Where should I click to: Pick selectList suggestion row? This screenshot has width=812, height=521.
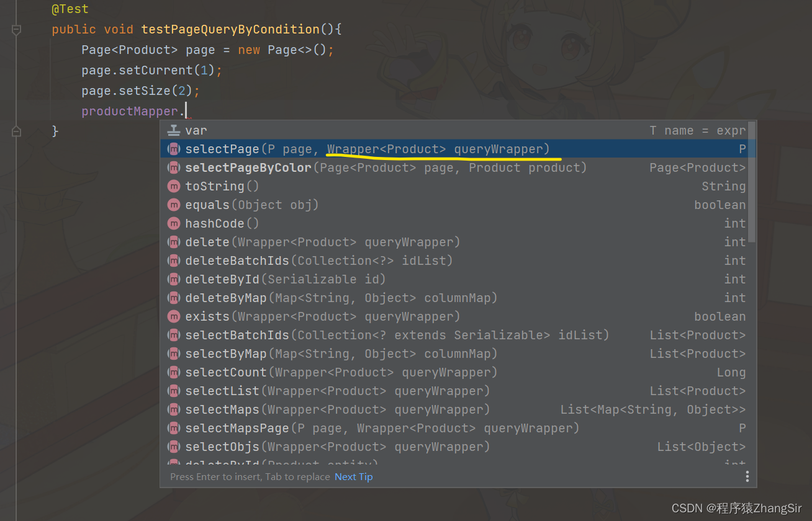click(454, 391)
